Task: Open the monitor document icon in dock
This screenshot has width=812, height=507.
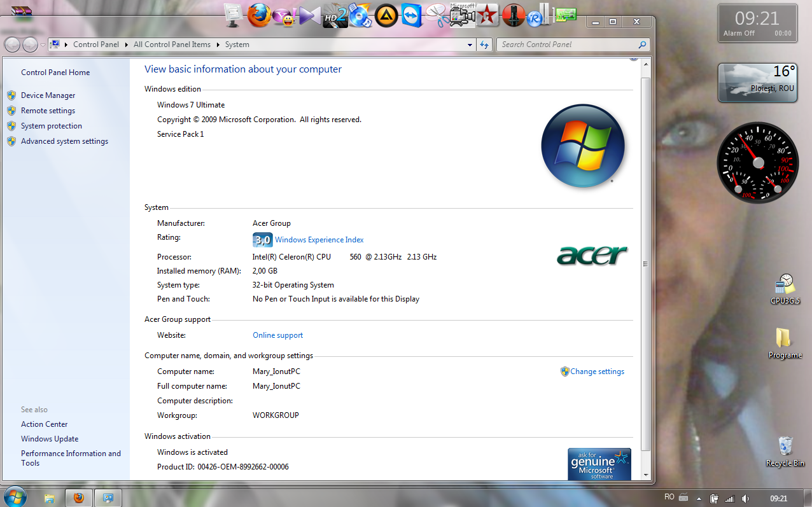Action: pos(234,16)
